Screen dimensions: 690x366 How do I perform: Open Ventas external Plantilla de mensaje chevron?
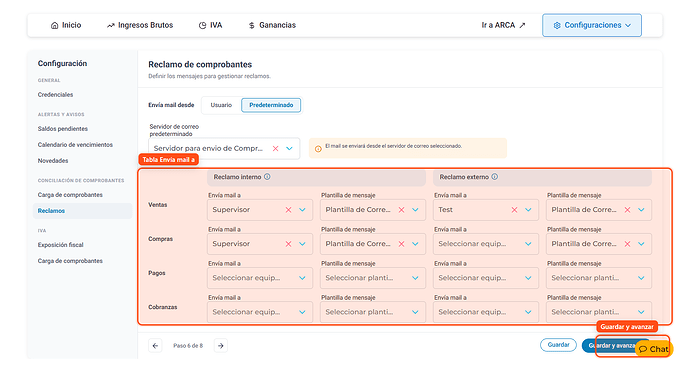[642, 210]
